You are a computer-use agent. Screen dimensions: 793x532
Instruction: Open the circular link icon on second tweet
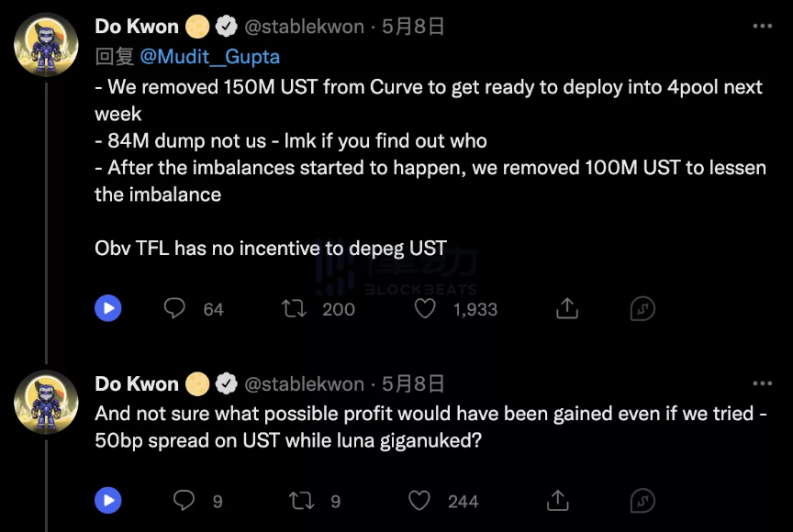point(643,500)
